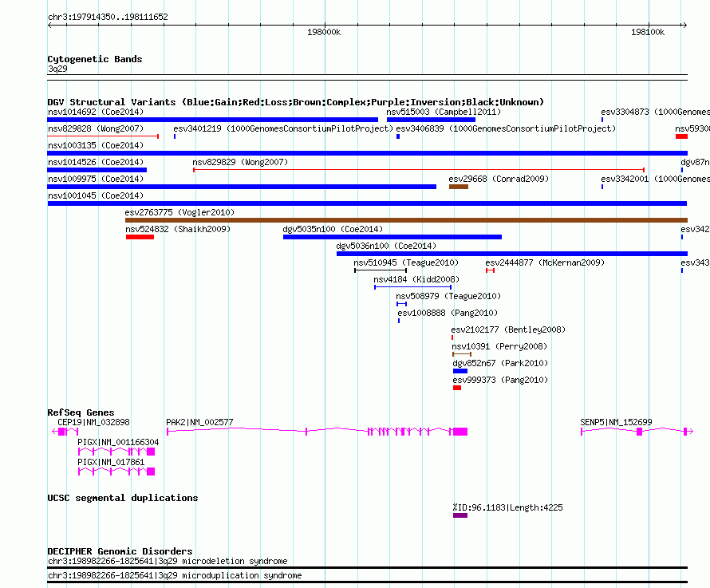Select nsv524832 (Shaikh2009) label
This screenshot has height=588, width=710.
178,229
